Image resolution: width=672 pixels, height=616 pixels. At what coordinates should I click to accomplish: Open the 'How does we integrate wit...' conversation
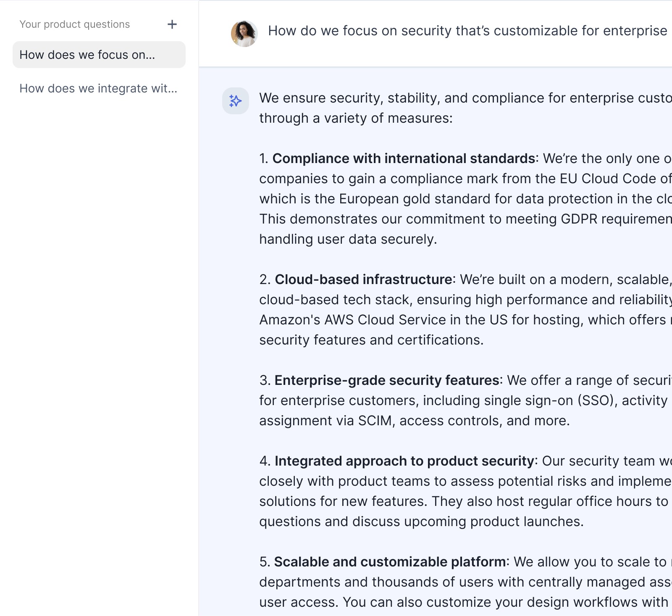[x=99, y=88]
